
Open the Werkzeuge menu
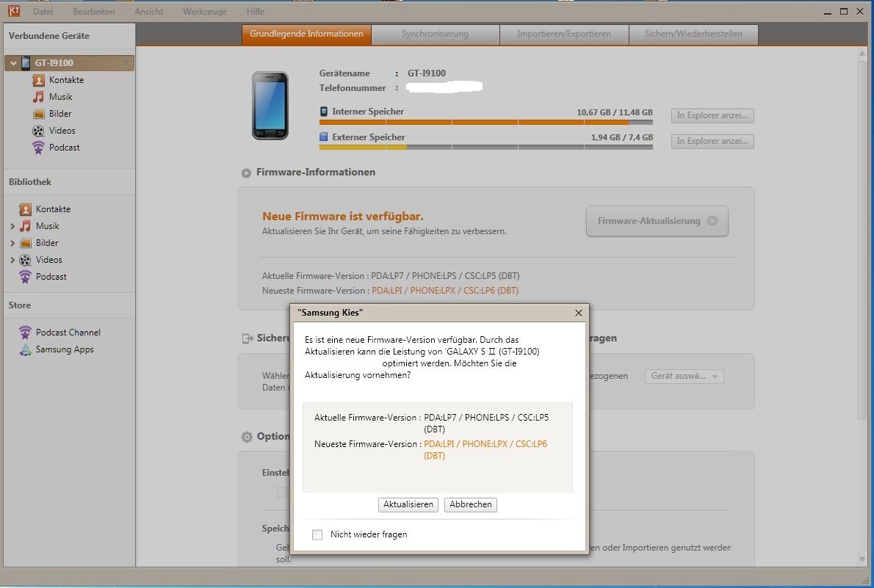click(x=205, y=11)
